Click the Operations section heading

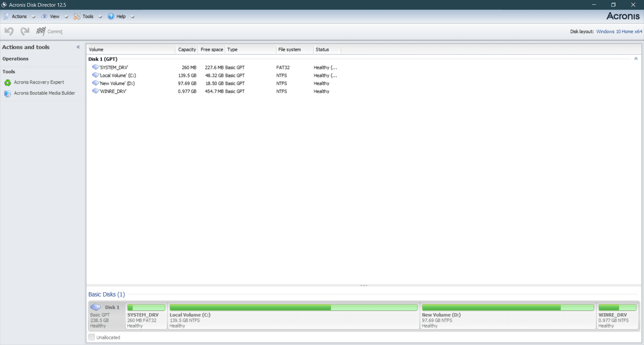(15, 59)
